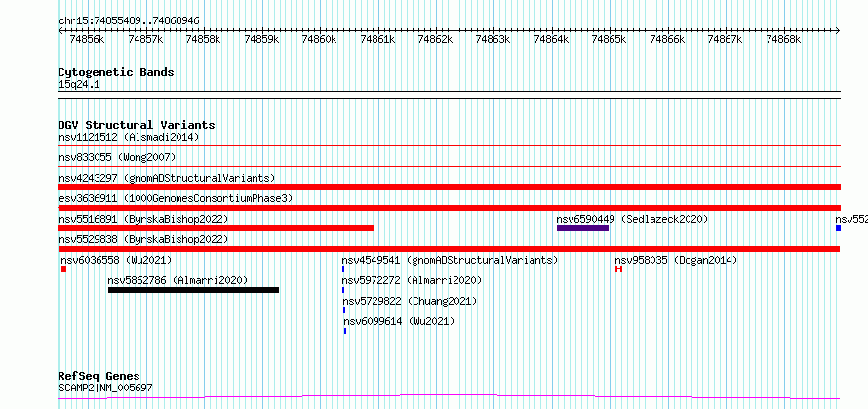
Task: Click the blue marker under nsv4549541
Action: pos(343,269)
